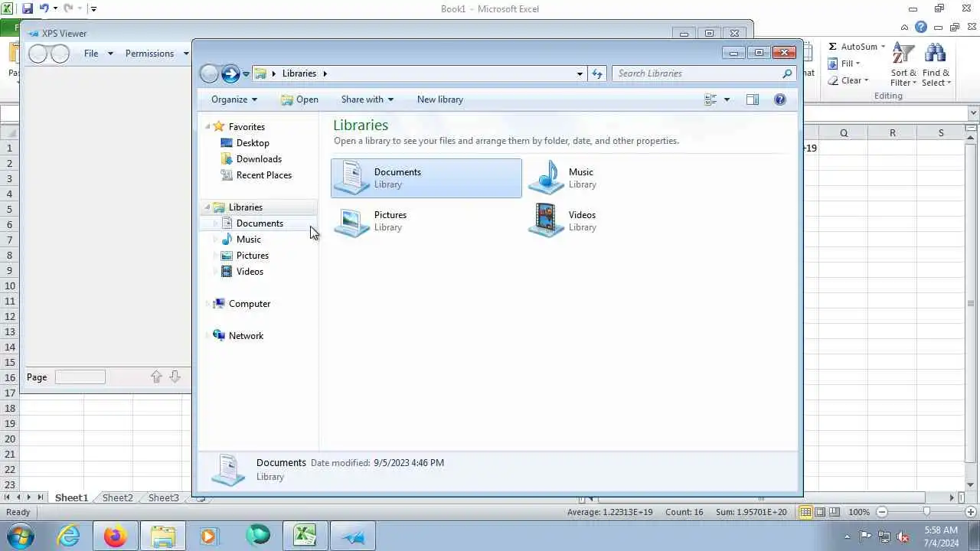
Task: Show the preview pane in Explorer
Action: pyautogui.click(x=753, y=99)
